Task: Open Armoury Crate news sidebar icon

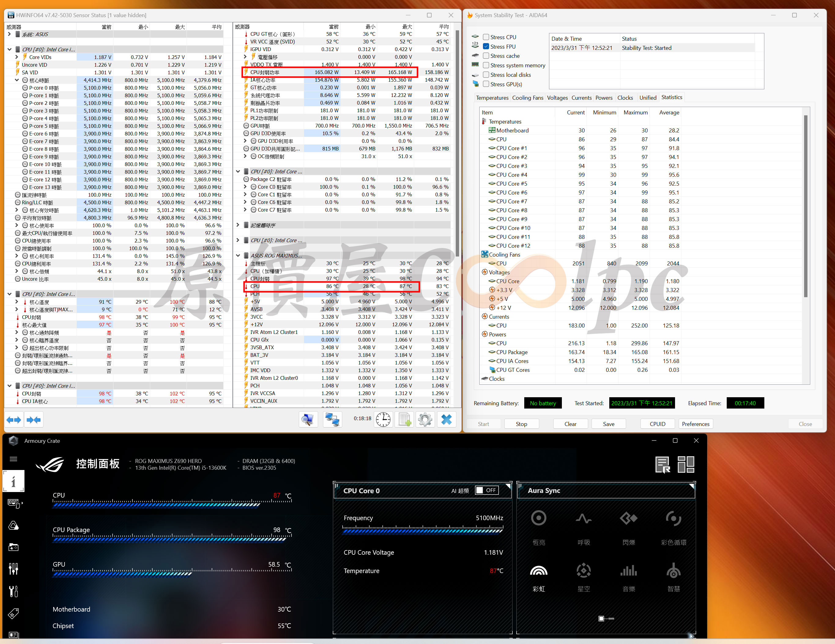Action: (13, 635)
